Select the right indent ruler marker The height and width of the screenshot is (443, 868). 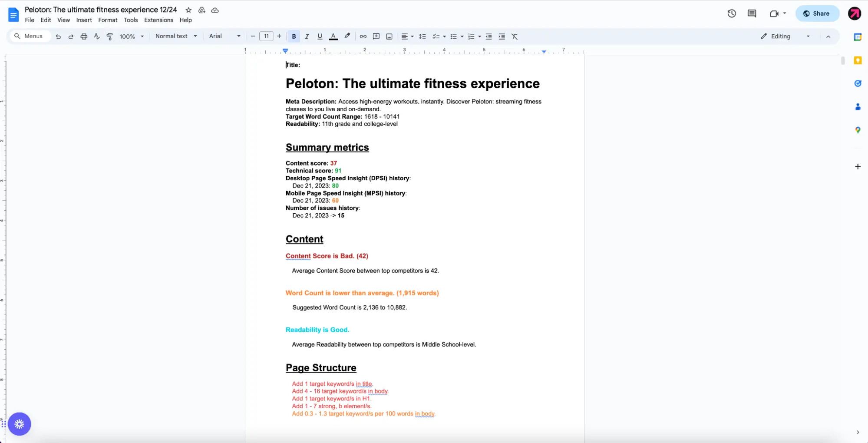coord(544,51)
